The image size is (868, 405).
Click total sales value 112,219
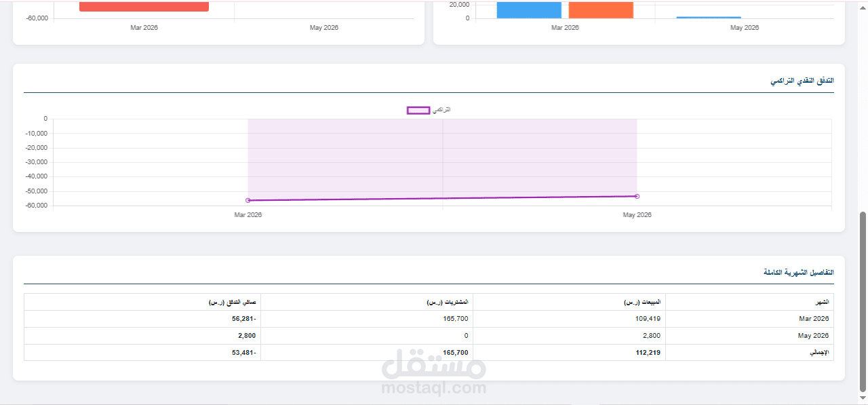click(x=648, y=352)
